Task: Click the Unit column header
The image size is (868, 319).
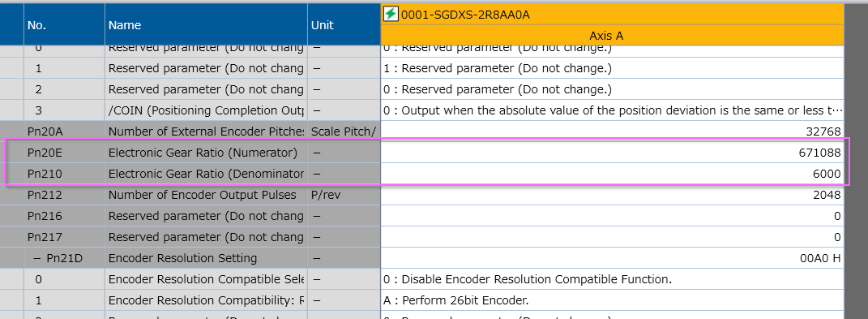Action: 344,25
